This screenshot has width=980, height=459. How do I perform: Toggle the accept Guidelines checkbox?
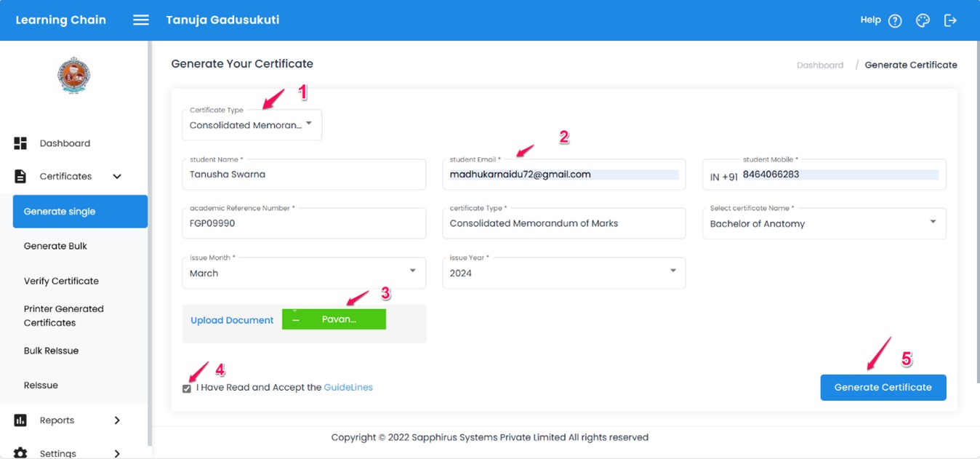click(187, 388)
